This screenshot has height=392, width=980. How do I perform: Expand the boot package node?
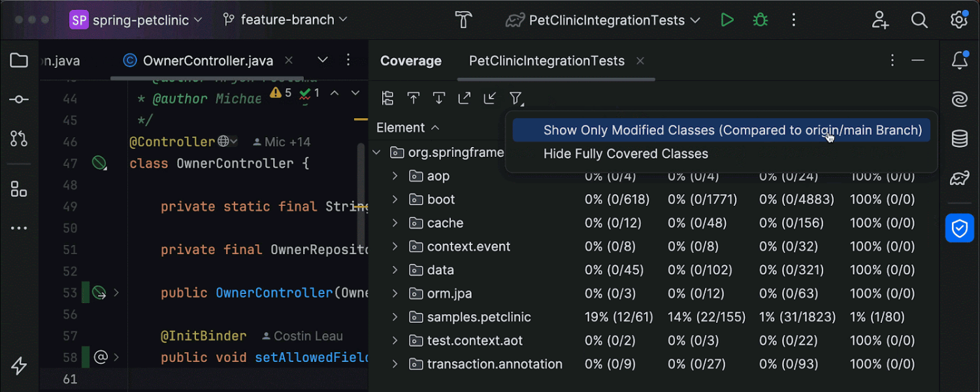(x=395, y=199)
